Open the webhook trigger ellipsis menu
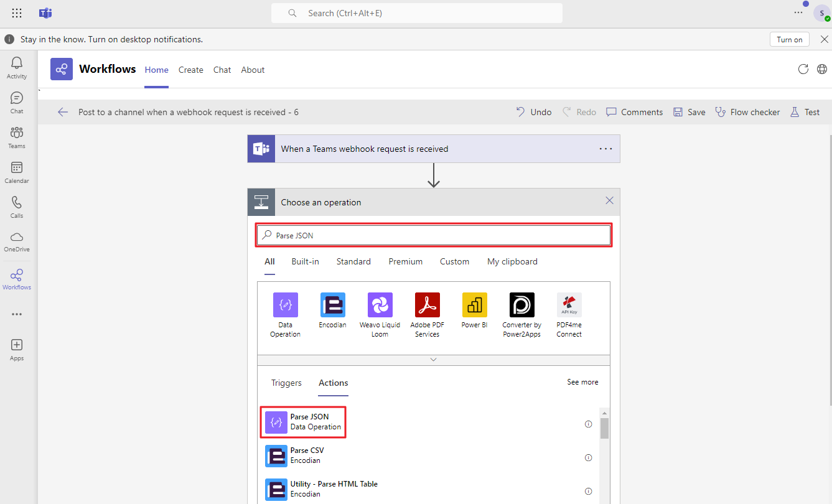The height and width of the screenshot is (504, 832). click(x=605, y=149)
